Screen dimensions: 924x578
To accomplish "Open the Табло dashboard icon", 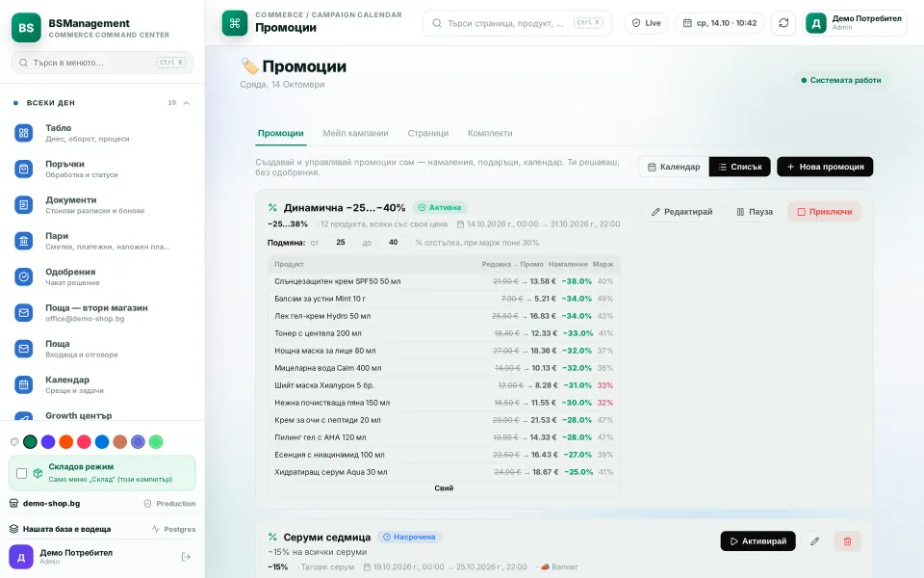I will (x=23, y=133).
